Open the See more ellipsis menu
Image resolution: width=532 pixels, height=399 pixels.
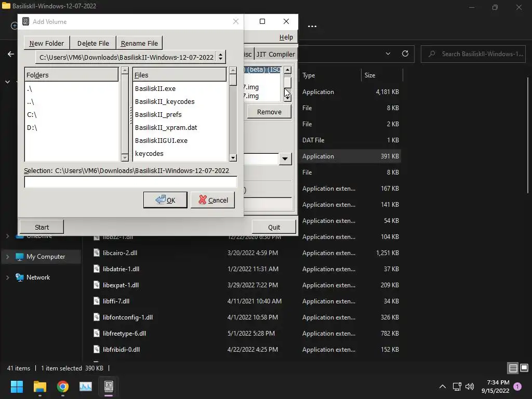tap(312, 26)
